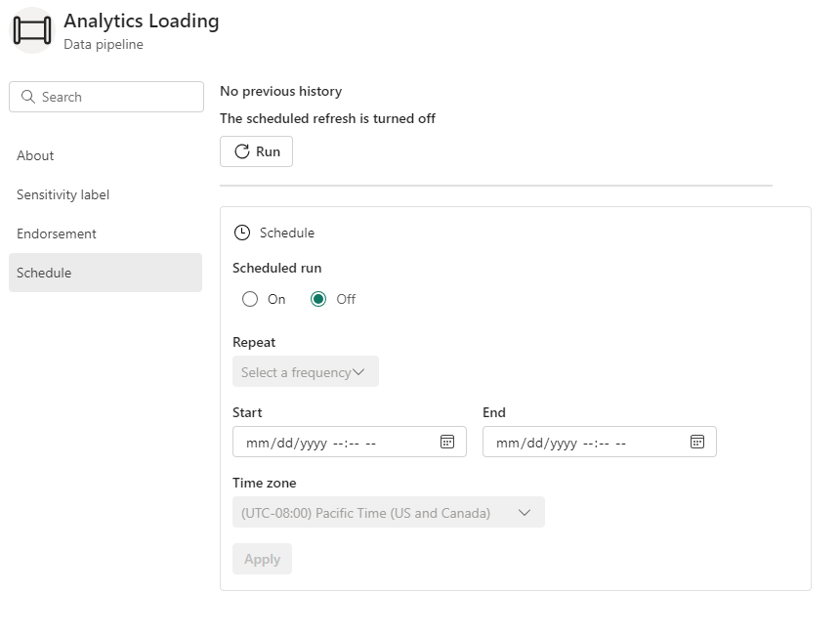Viewport: 840px width, 636px height.
Task: Open the Start date calendar picker icon
Action: 447,442
